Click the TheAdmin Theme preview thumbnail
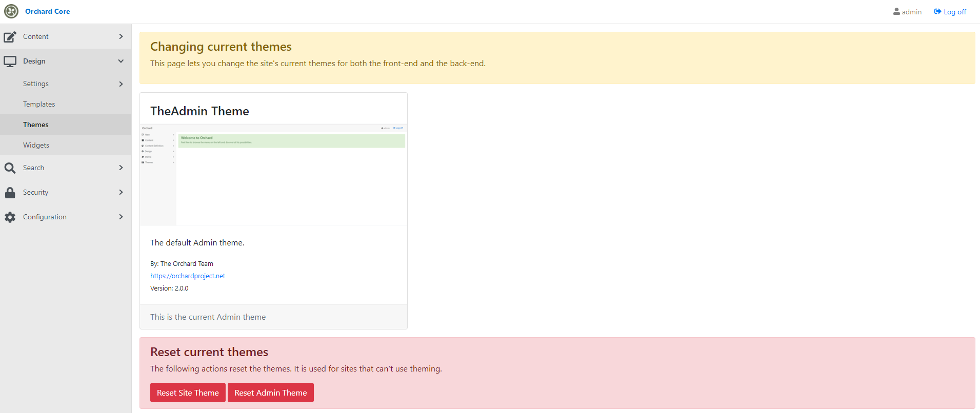Screen dimensions: 980x413 [273, 175]
